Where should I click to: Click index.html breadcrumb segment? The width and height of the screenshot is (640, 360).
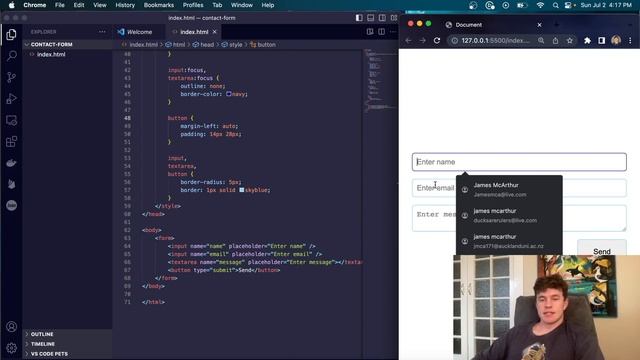pyautogui.click(x=143, y=44)
